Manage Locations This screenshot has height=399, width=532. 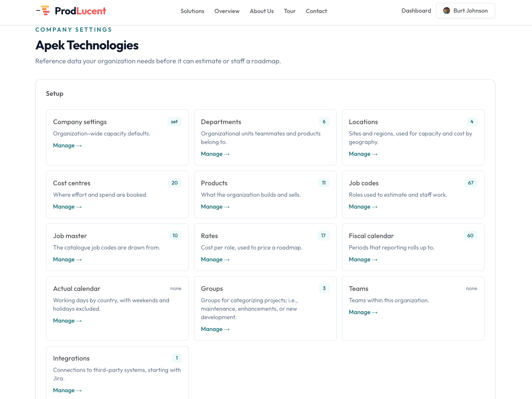coord(363,154)
